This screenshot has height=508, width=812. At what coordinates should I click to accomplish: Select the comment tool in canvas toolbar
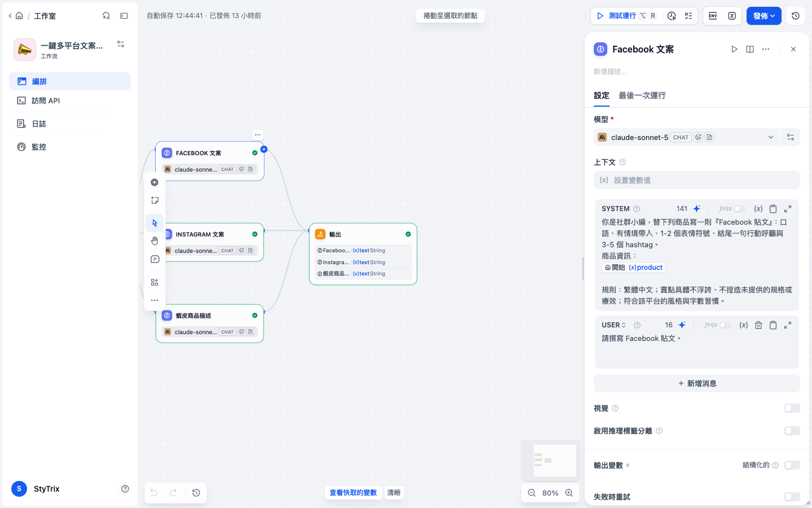click(155, 259)
